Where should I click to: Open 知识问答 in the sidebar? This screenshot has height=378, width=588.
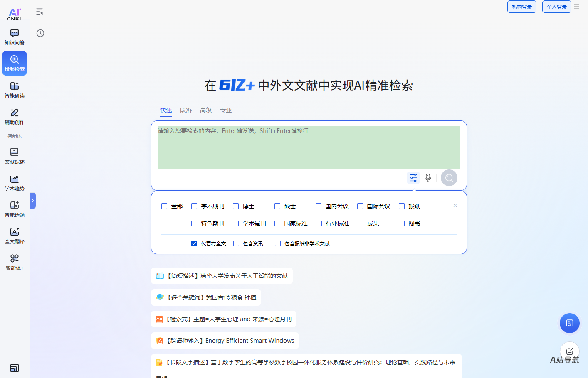tap(15, 37)
